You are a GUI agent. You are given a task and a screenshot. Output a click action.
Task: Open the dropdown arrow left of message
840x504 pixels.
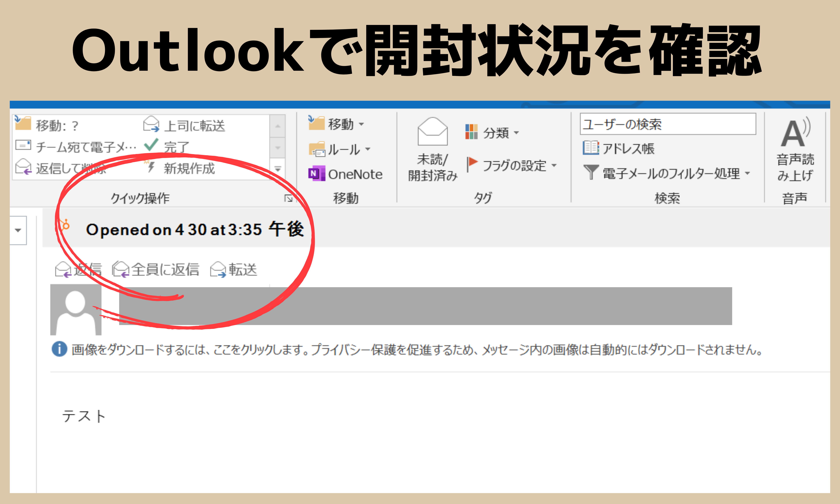(x=18, y=230)
